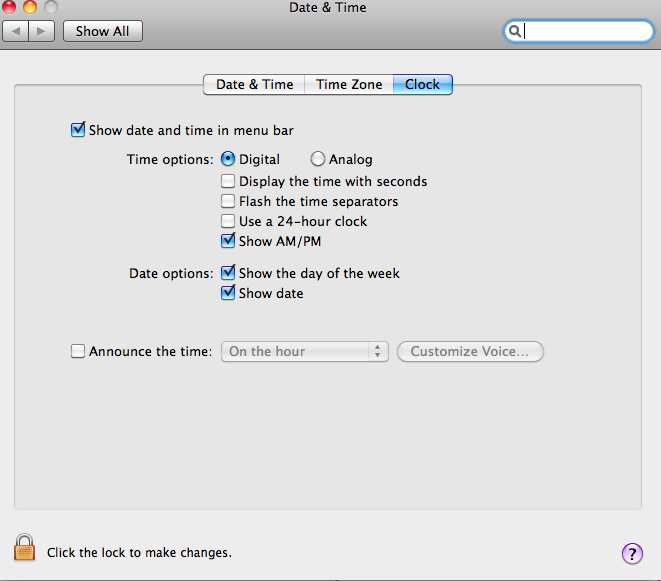Go forward with the right arrow button
This screenshot has height=581, width=661.
click(42, 31)
